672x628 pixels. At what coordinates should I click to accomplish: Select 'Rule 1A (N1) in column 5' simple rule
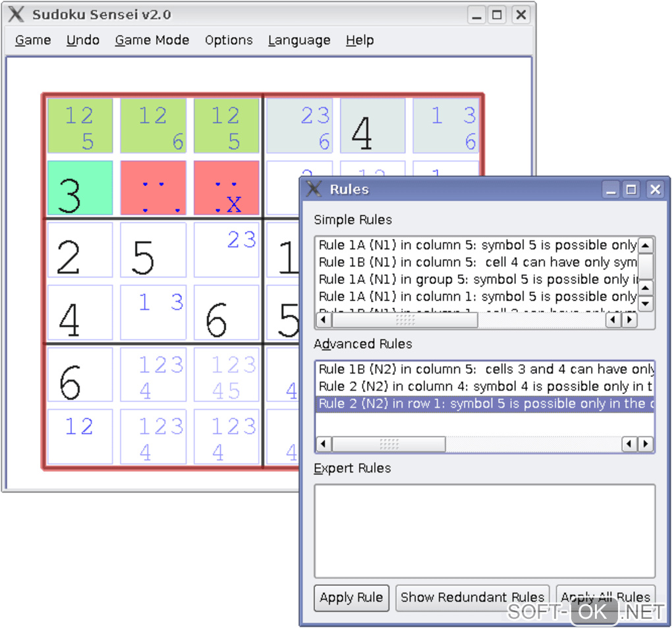pos(477,245)
